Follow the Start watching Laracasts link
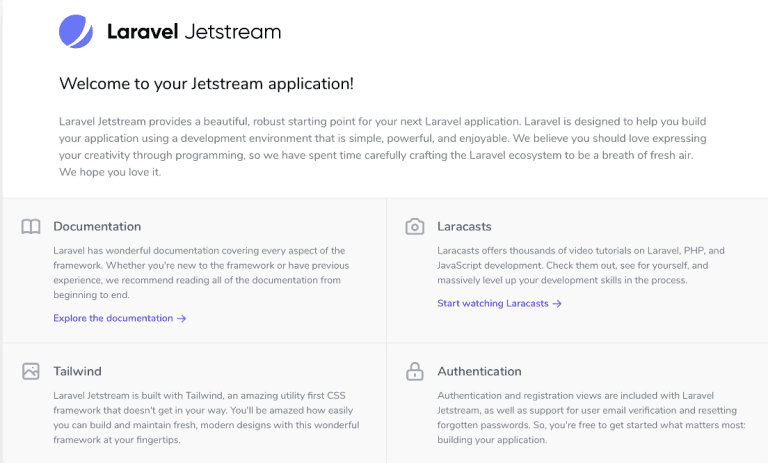The width and height of the screenshot is (768, 463). [x=492, y=304]
